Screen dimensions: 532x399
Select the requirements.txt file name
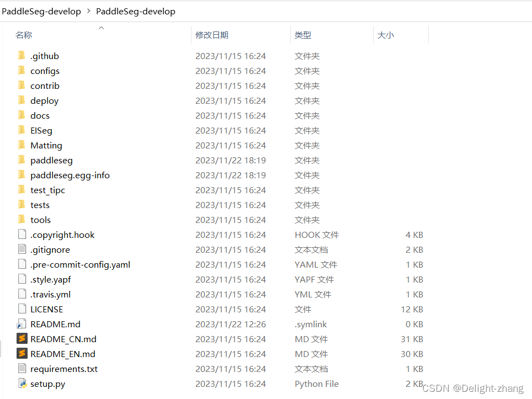click(64, 369)
